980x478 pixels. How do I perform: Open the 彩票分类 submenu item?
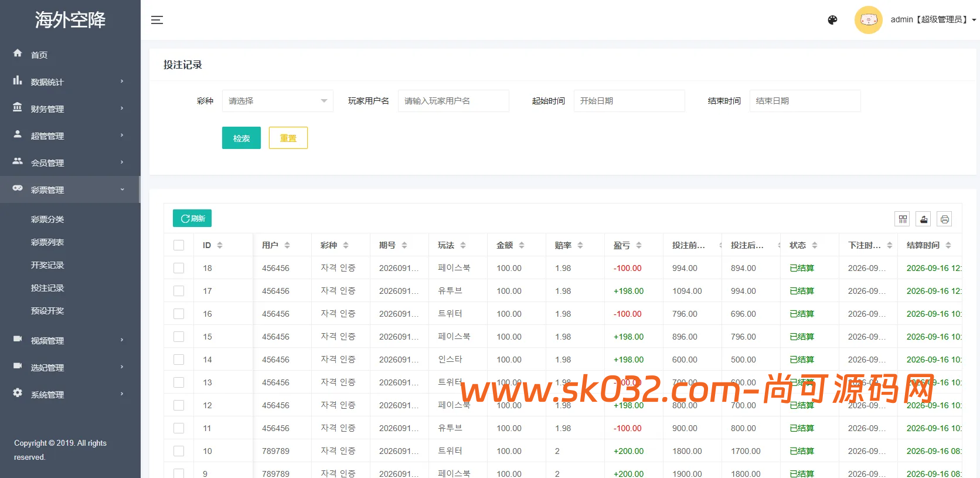(x=47, y=219)
